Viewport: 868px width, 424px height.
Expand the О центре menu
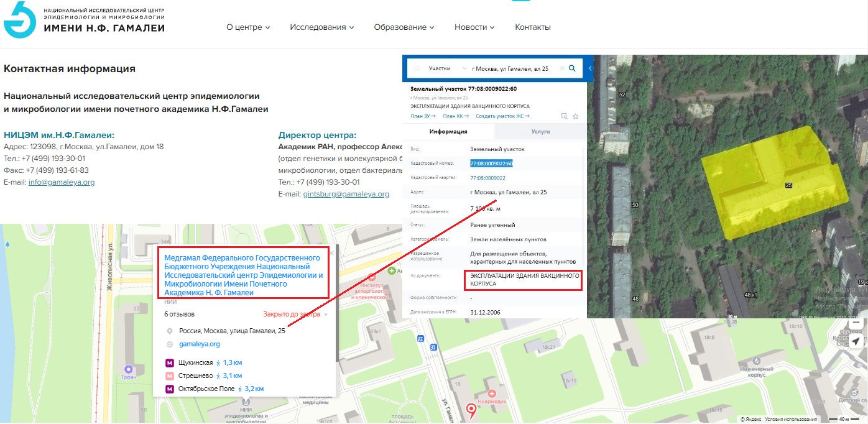[x=248, y=27]
